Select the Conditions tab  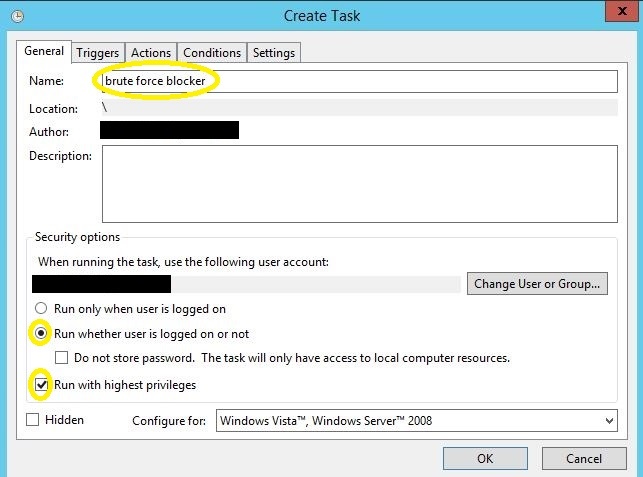pyautogui.click(x=212, y=53)
